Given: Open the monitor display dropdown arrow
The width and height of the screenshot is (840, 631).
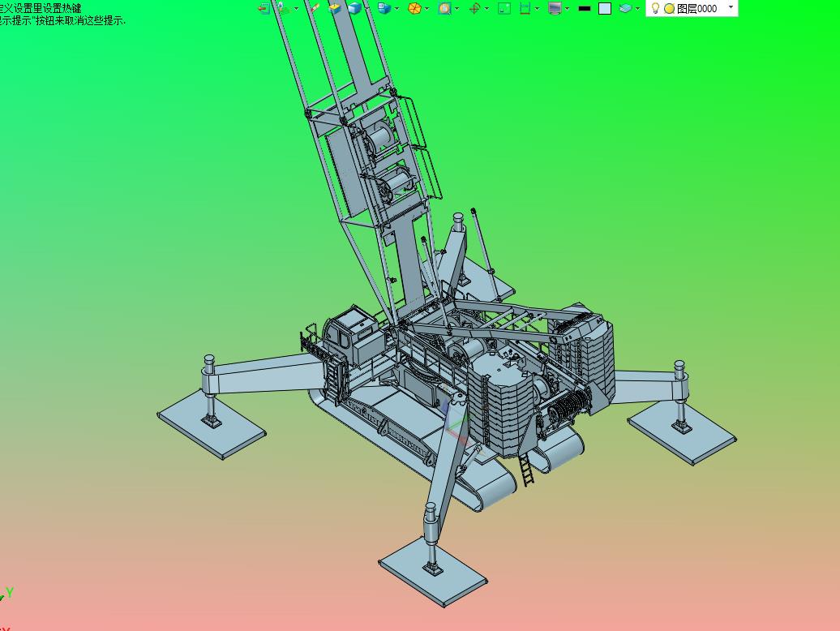Looking at the screenshot, I should click(x=568, y=9).
